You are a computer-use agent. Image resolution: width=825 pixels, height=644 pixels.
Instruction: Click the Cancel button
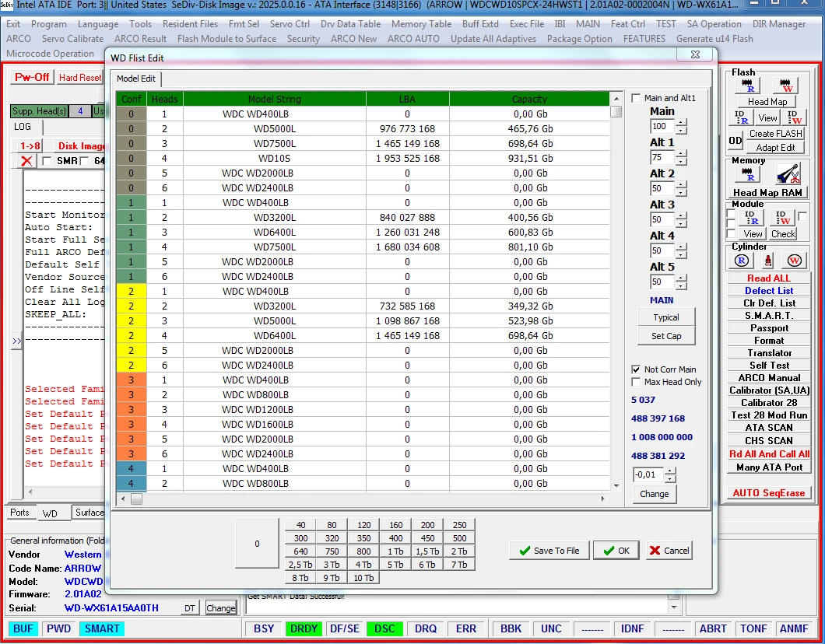(x=669, y=551)
